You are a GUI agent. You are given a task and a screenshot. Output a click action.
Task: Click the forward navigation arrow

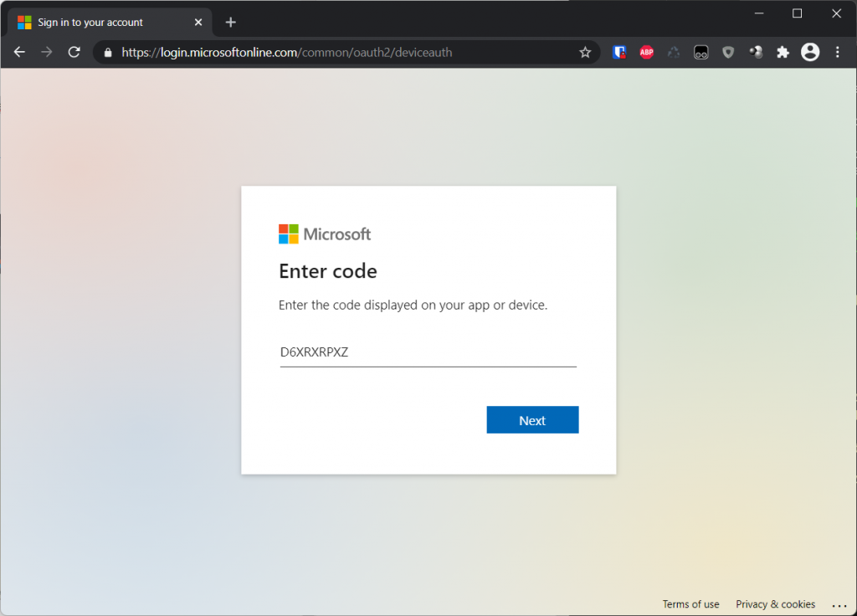[x=47, y=53]
